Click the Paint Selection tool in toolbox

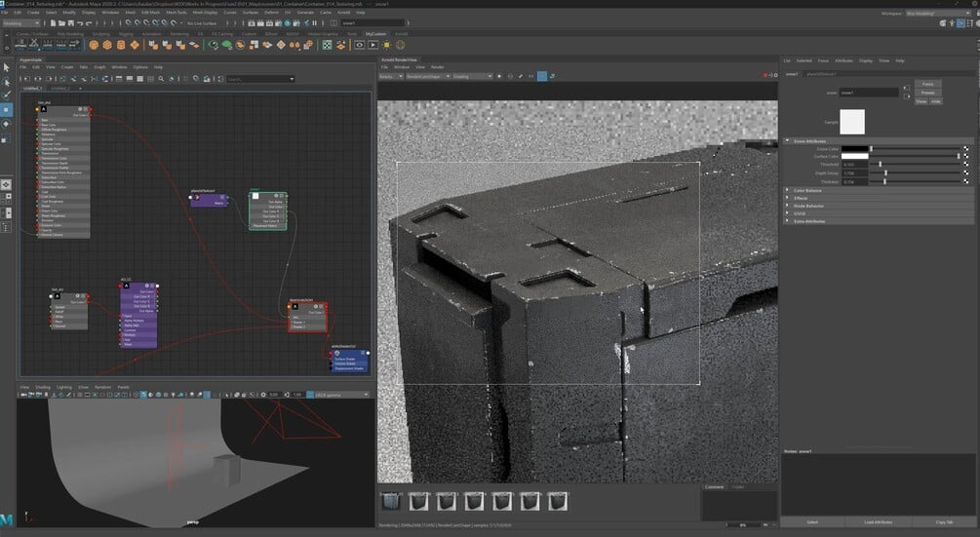(x=6, y=96)
